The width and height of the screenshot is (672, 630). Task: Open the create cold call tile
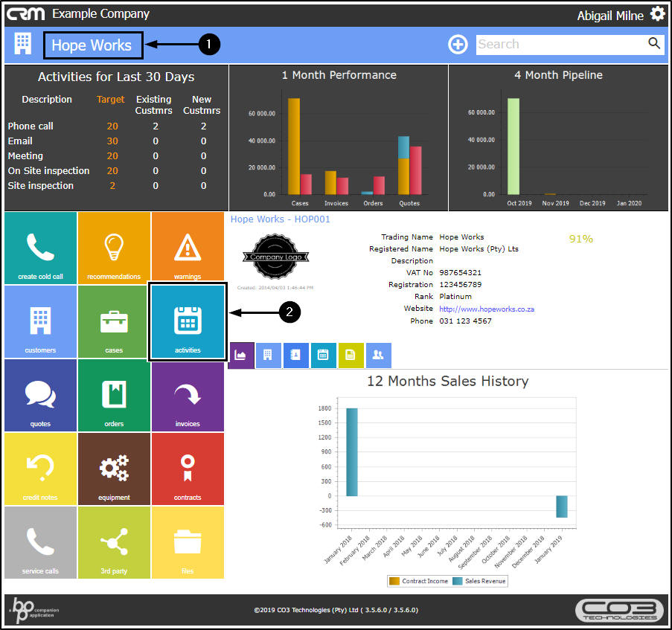pos(40,248)
